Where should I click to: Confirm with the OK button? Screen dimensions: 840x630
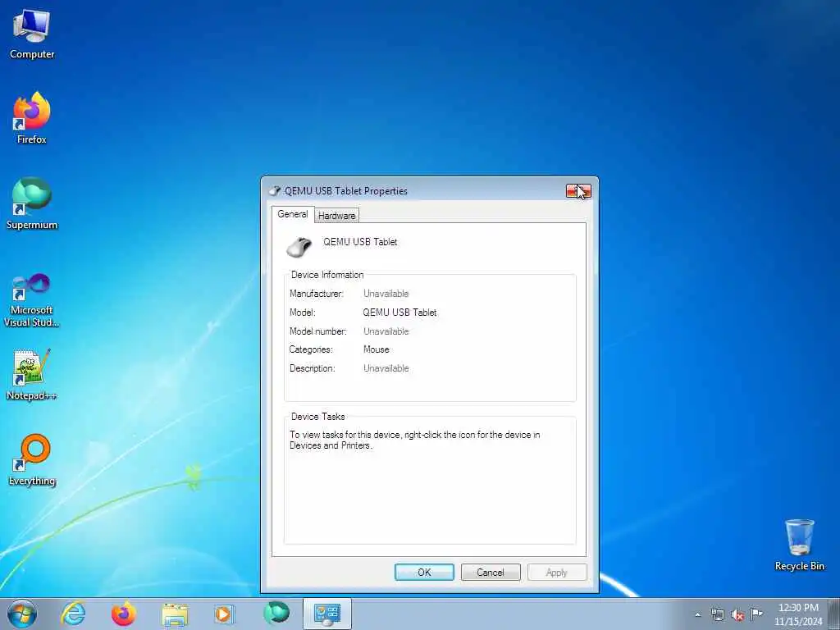[x=424, y=572]
